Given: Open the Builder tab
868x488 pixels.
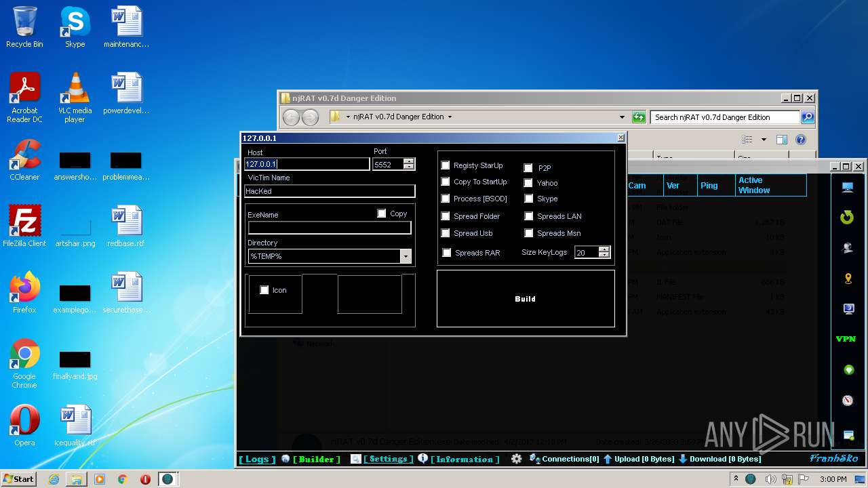Looking at the screenshot, I should [x=317, y=459].
